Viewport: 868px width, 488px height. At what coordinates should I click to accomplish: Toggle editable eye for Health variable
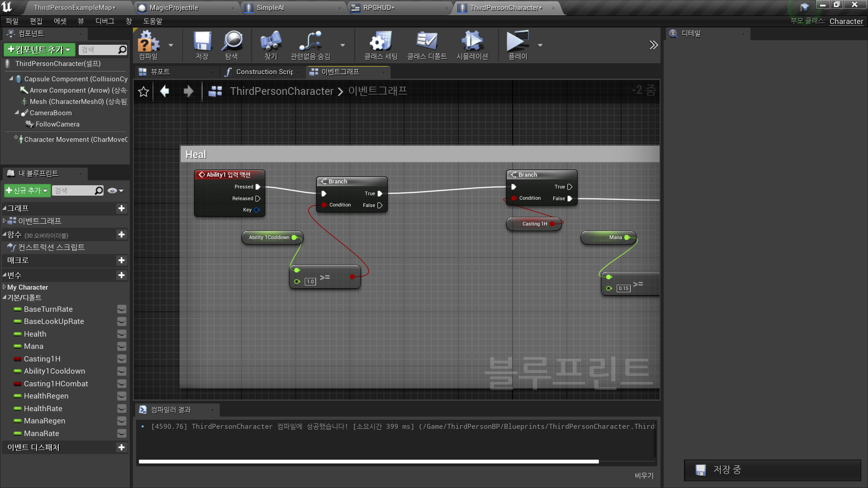(122, 334)
